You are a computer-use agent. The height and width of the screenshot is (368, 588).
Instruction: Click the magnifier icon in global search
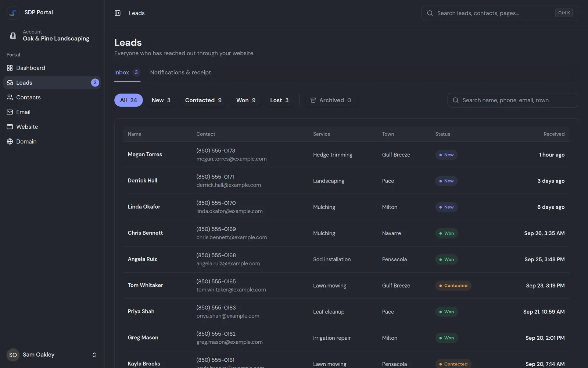[x=430, y=13]
